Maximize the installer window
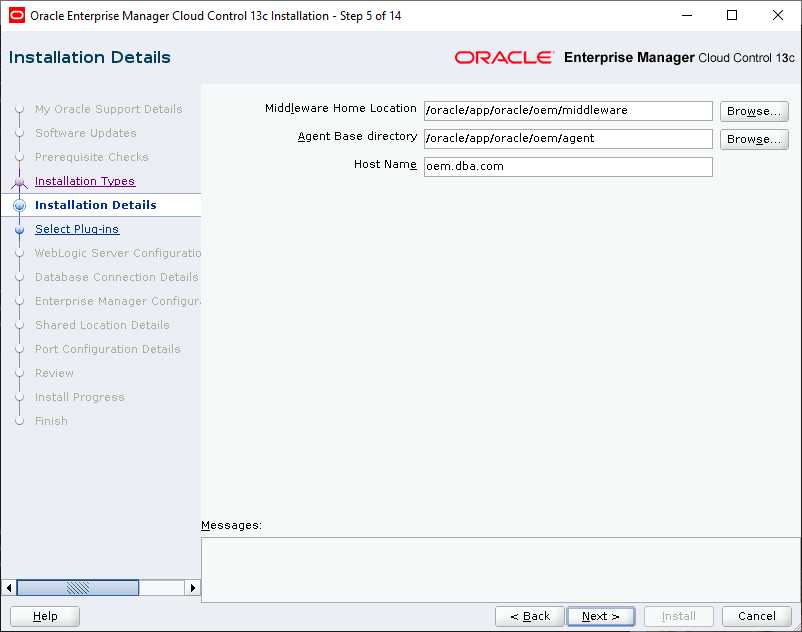802x632 pixels. pyautogui.click(x=732, y=15)
